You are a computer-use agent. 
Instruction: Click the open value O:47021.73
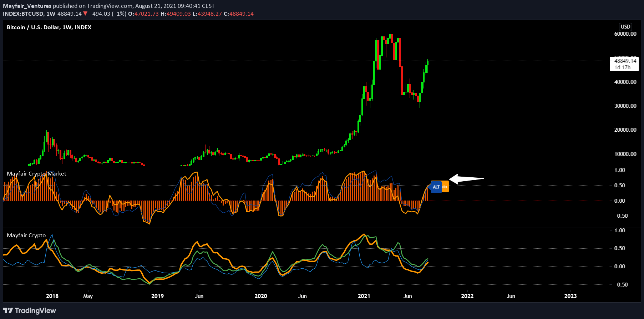tap(143, 14)
